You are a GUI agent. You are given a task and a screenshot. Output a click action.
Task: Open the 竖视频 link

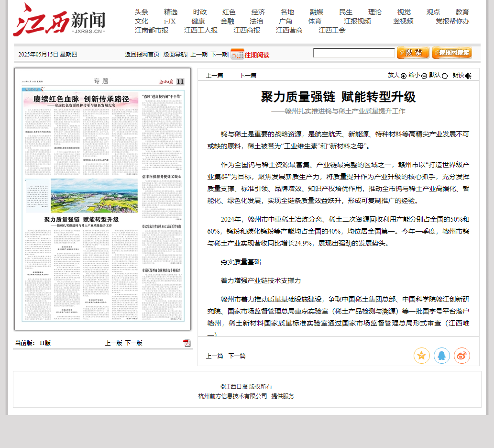[x=403, y=22]
